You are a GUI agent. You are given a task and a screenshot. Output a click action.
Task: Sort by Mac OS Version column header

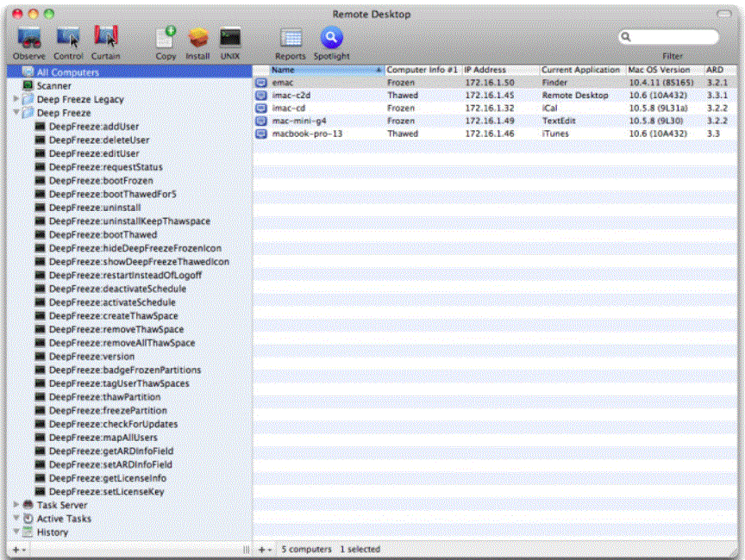665,70
